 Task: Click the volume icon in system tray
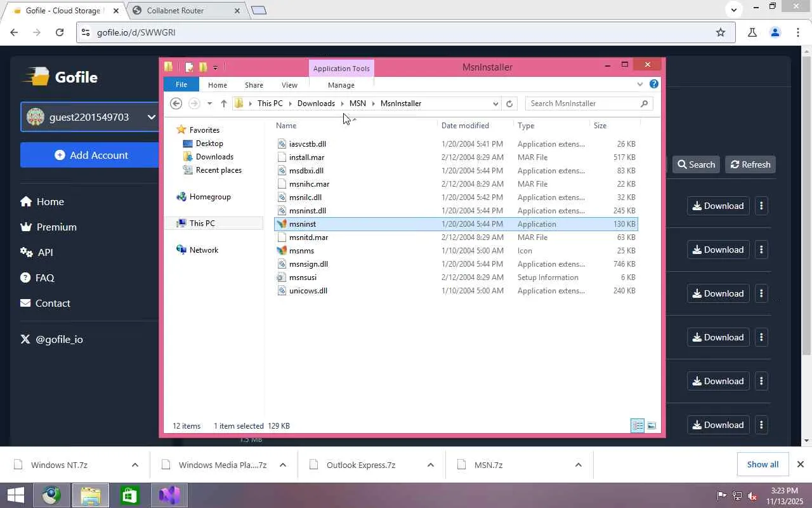[x=752, y=496]
